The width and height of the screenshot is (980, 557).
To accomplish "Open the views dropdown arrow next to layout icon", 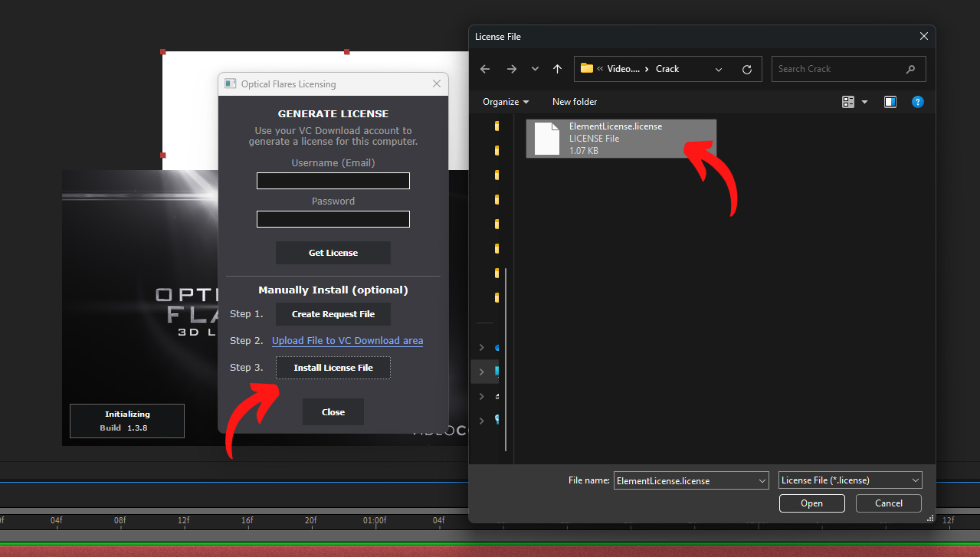I will pos(864,101).
